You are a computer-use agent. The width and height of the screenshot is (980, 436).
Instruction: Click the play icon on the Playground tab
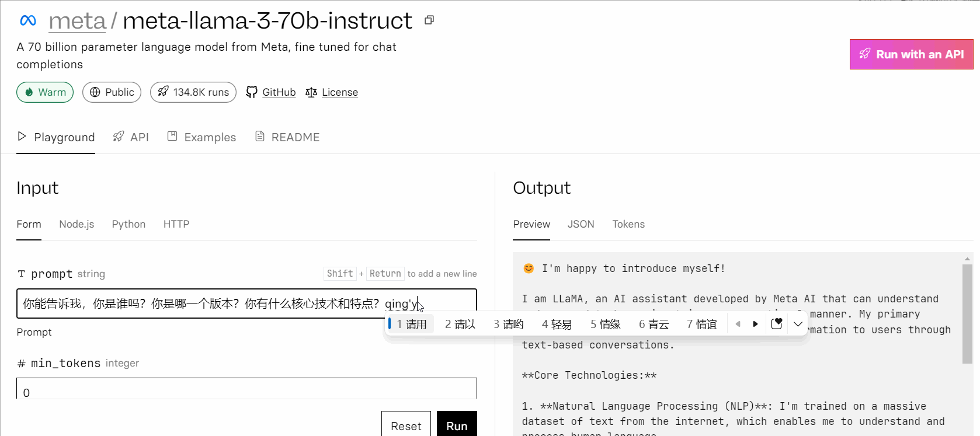pos(22,137)
